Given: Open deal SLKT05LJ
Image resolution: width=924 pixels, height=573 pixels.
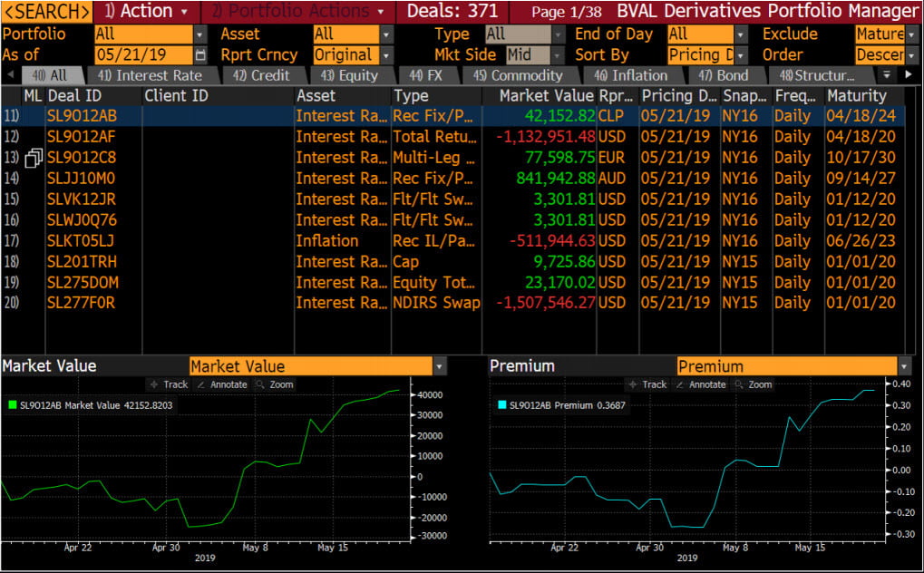Looking at the screenshot, I should tap(81, 240).
